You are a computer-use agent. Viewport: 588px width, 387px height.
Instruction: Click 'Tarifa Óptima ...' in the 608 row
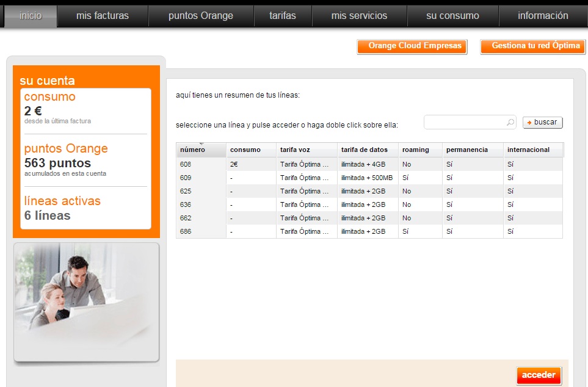coord(305,164)
